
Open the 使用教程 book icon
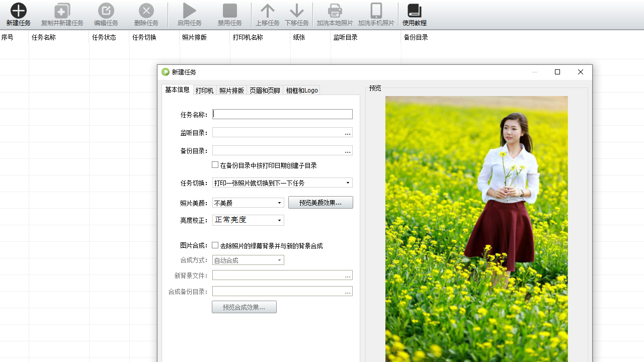(415, 11)
